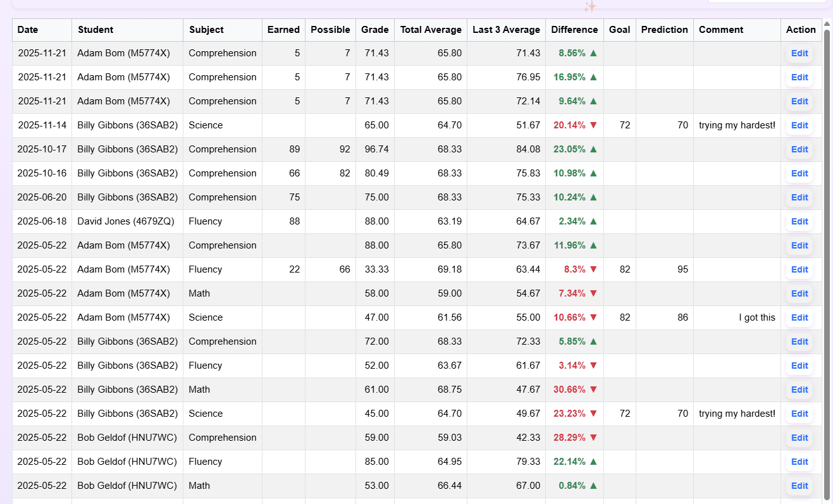Click the down arrow beside 28.29% difference
833x504 pixels.
(x=593, y=438)
